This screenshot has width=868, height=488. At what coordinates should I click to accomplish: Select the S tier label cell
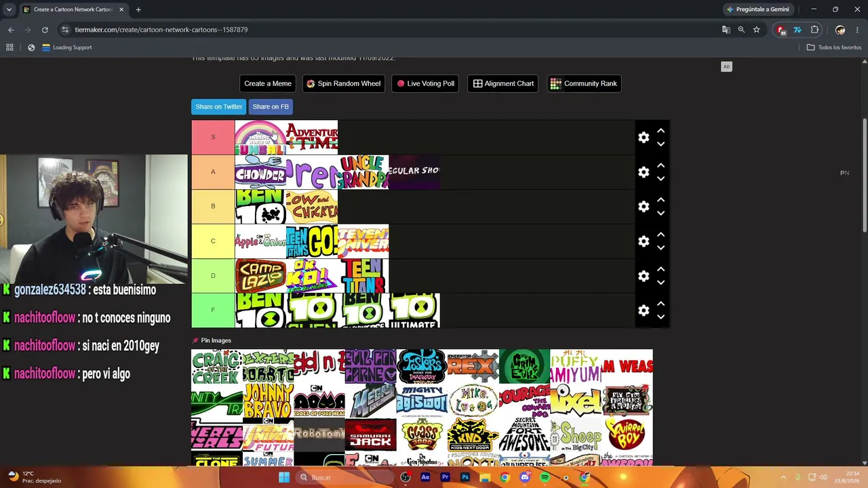coord(213,138)
